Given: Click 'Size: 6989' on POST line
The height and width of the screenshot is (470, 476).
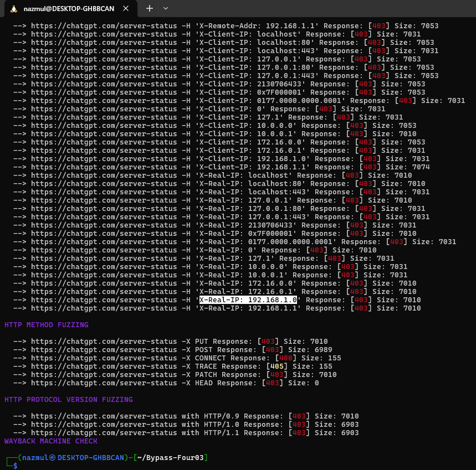Looking at the screenshot, I should tap(310, 350).
